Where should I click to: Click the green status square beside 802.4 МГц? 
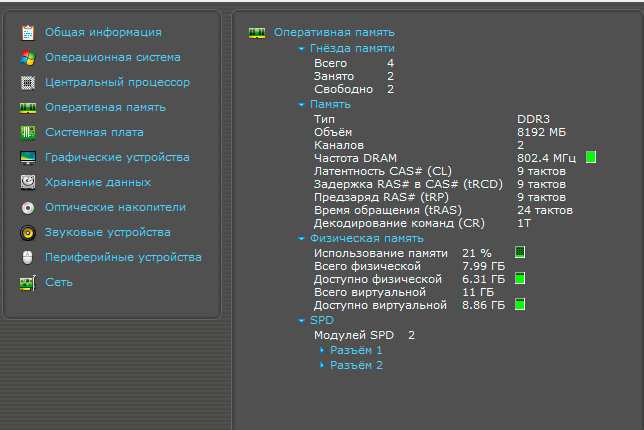click(x=591, y=157)
